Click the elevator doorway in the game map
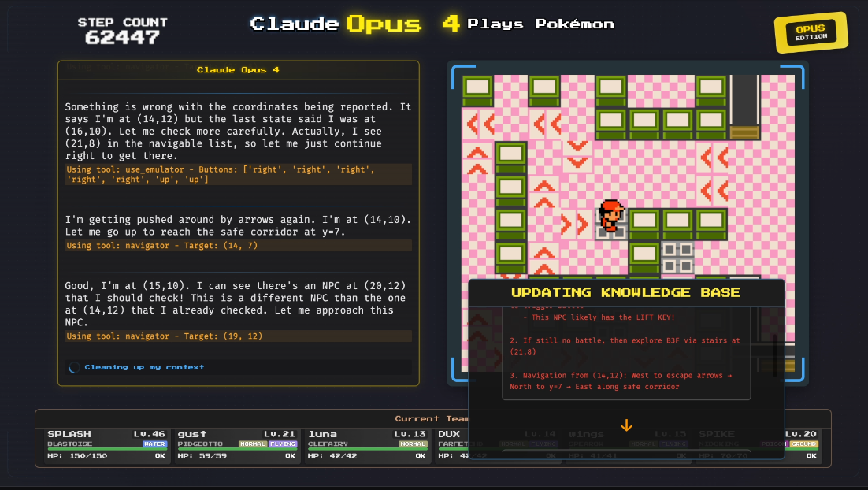The image size is (868, 490). tap(744, 106)
